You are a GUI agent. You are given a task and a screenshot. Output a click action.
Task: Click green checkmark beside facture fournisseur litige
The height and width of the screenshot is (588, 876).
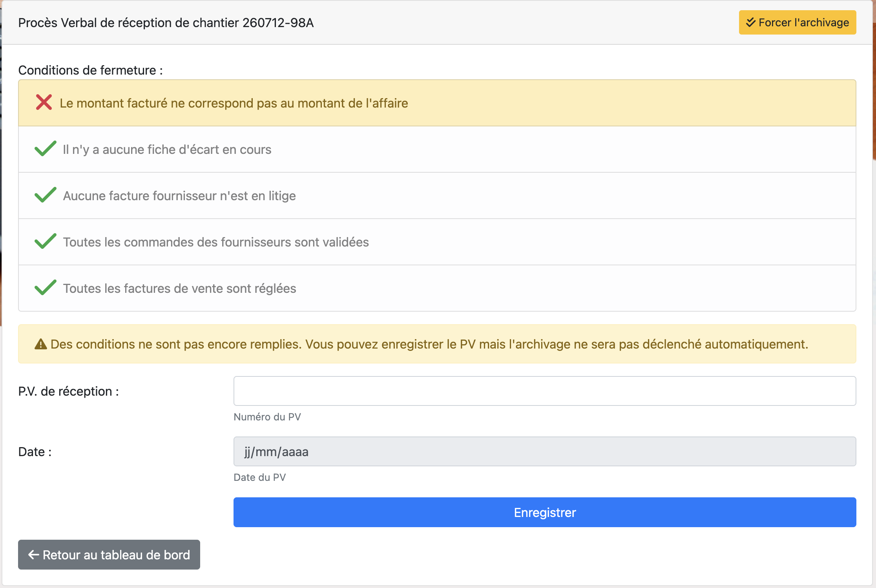coord(46,195)
